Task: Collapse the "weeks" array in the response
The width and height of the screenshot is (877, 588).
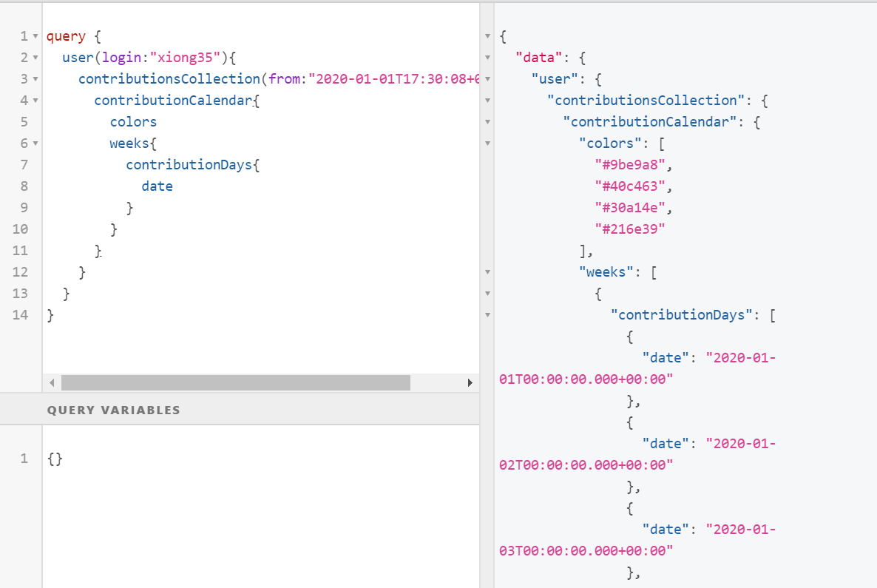Action: [488, 271]
